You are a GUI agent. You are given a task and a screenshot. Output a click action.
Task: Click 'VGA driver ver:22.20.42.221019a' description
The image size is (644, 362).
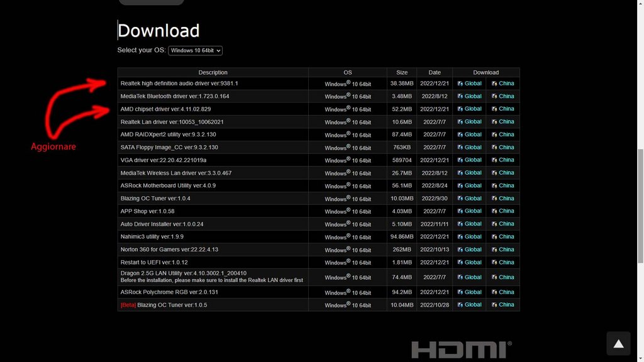click(164, 160)
